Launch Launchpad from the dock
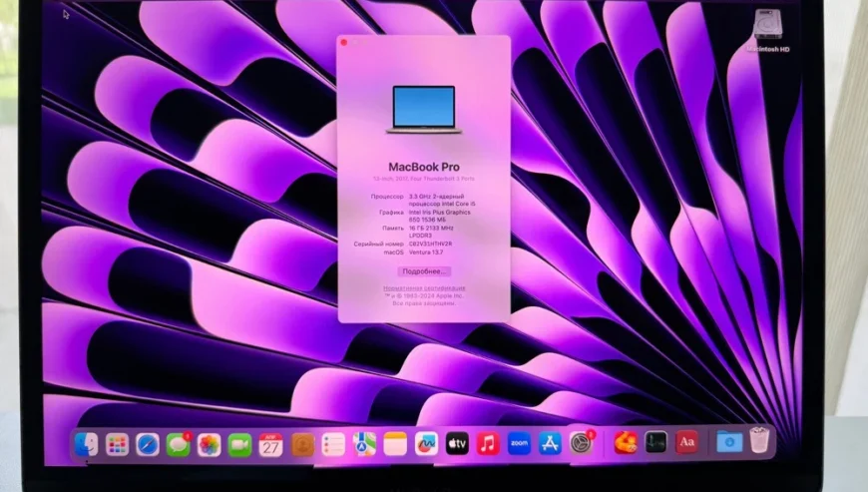 [117, 444]
